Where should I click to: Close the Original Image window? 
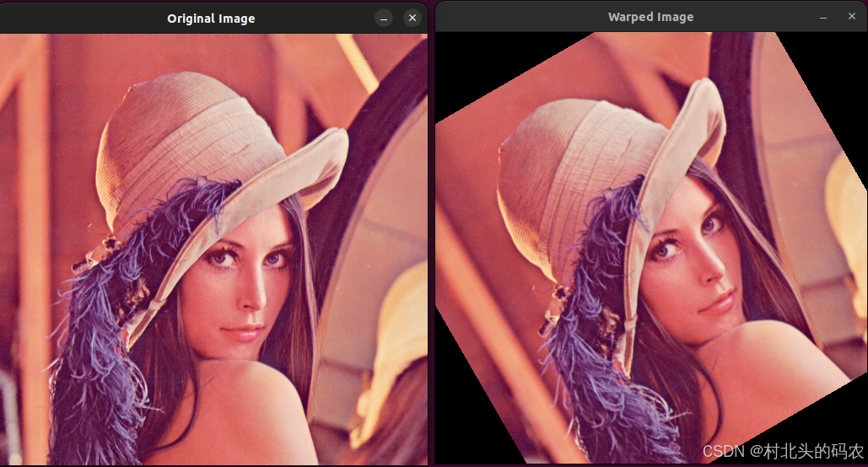click(x=412, y=19)
